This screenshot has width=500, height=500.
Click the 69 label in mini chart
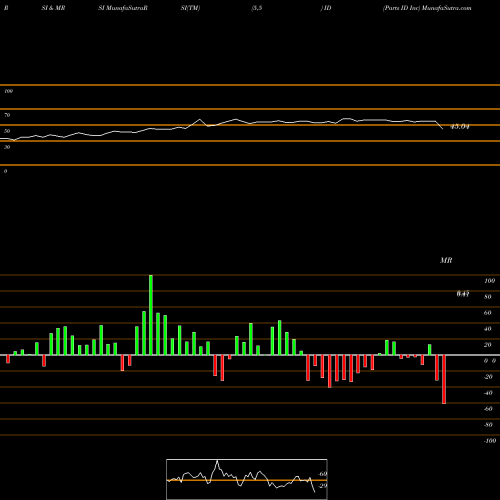[x=323, y=474]
